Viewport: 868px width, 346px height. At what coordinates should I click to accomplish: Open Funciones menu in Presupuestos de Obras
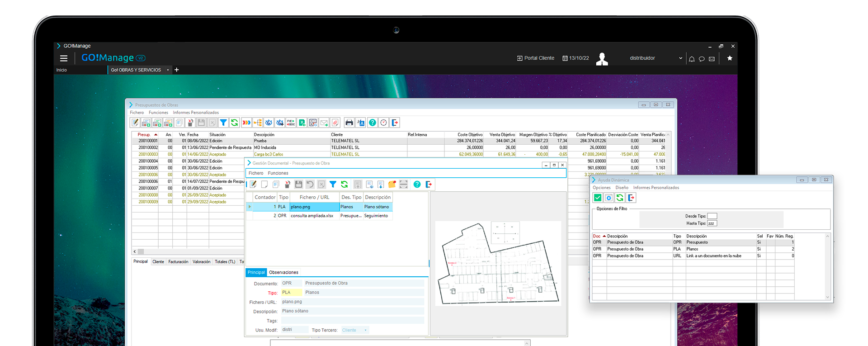point(158,113)
